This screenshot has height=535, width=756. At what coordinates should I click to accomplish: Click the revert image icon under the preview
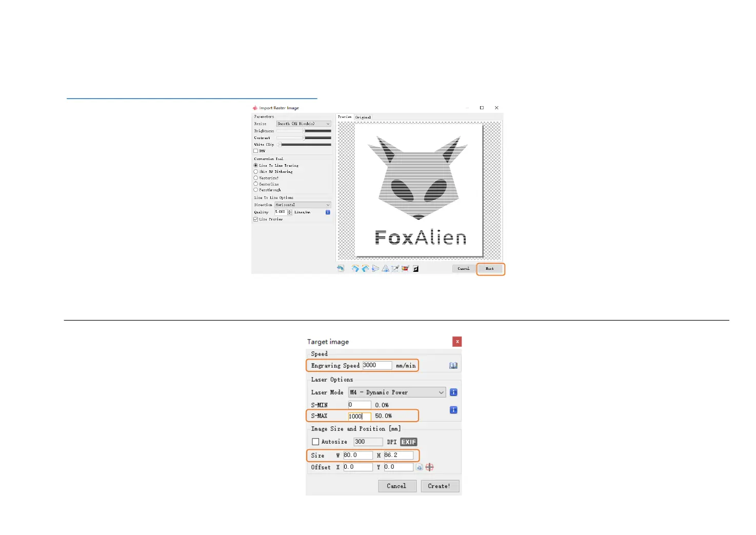coord(341,268)
